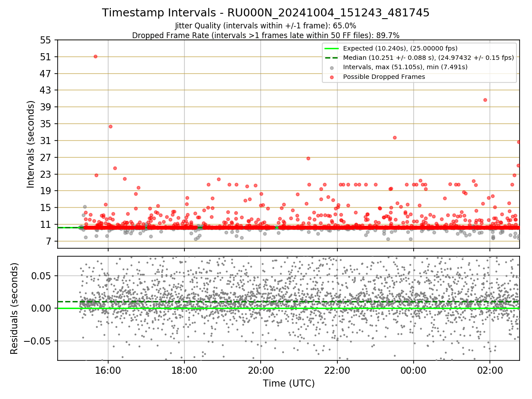532x399 pixels.
Task: Click the highest red outlier point at 51 seconds
Action: coord(95,56)
